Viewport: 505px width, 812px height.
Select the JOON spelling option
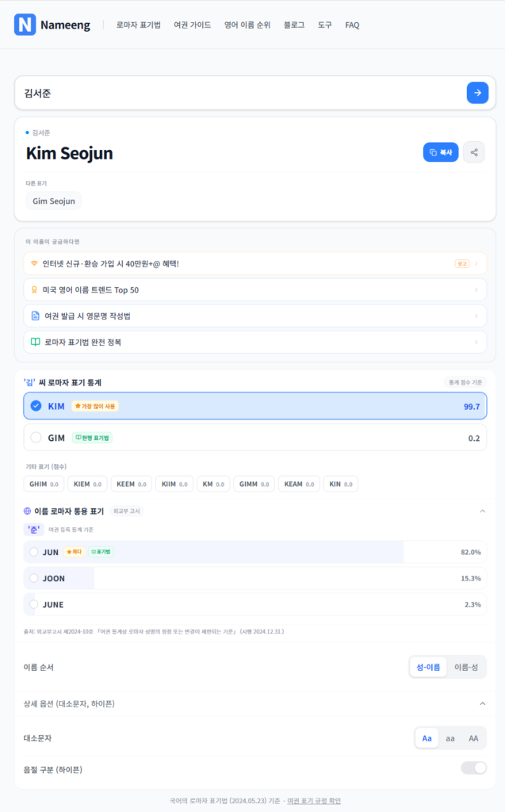coord(34,578)
